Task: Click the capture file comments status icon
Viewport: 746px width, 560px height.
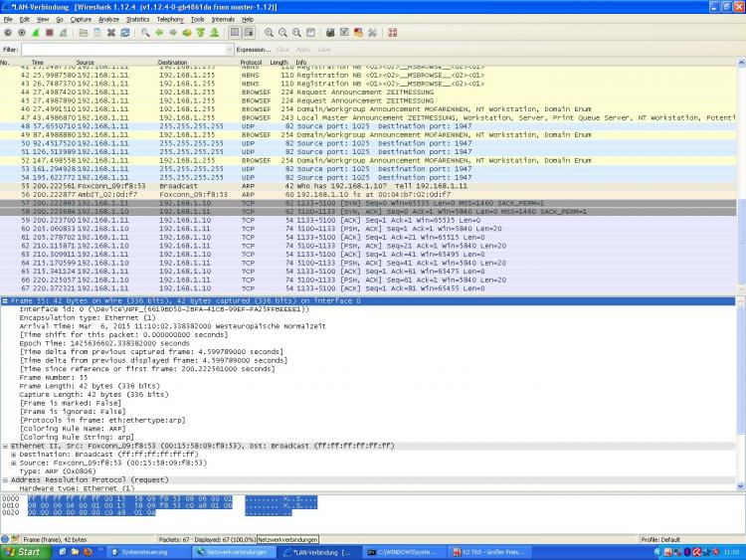Action: point(15,539)
